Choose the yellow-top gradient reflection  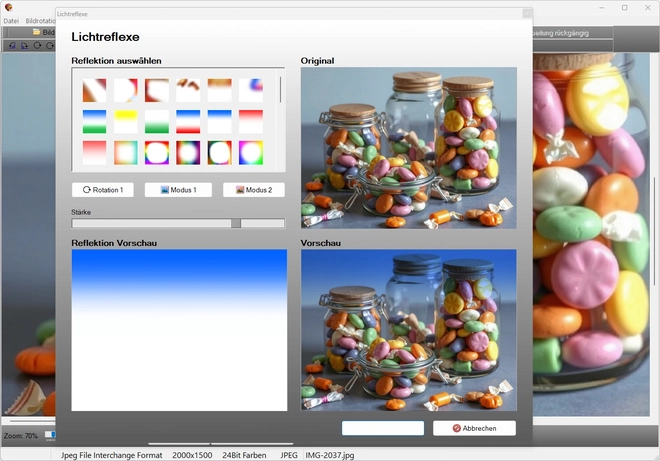click(125, 121)
